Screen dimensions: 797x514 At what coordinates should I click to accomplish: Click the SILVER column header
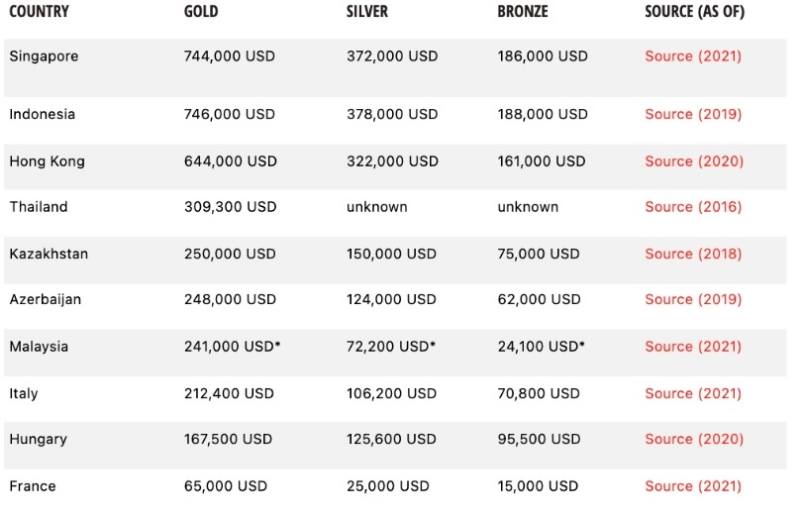click(367, 11)
